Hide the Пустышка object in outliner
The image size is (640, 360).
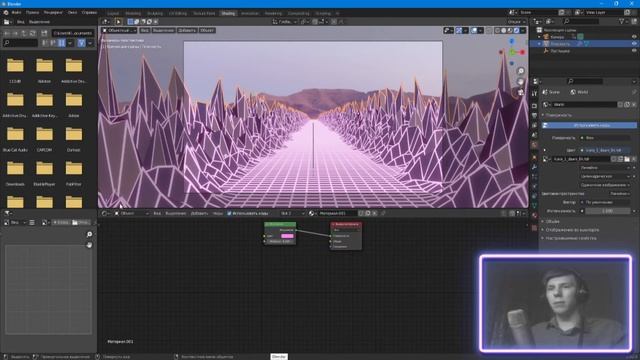pos(634,51)
